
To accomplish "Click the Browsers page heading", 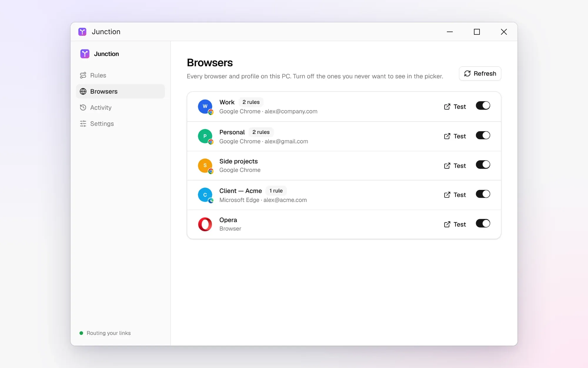I will pos(210,63).
